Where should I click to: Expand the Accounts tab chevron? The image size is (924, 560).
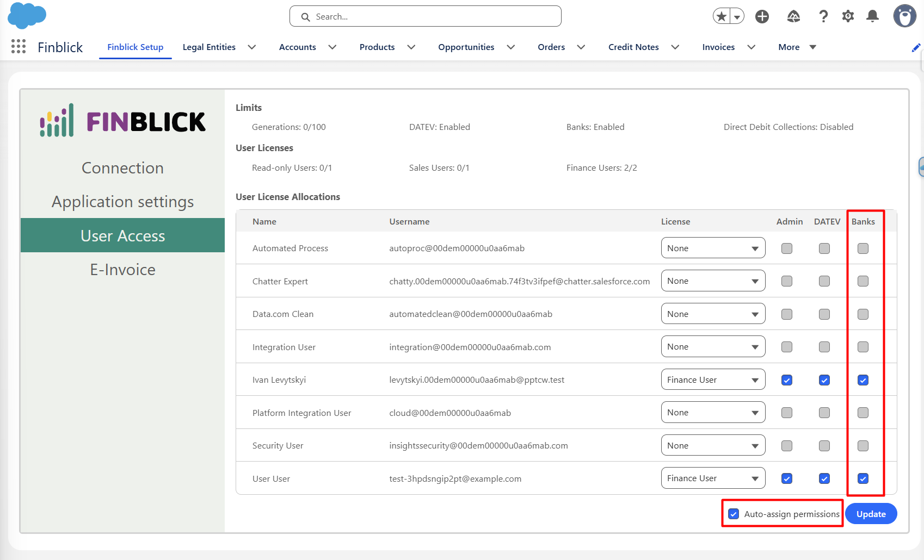pos(332,47)
